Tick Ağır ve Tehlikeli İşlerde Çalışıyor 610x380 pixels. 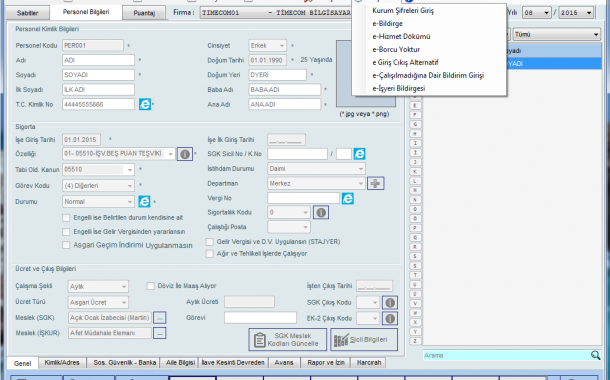coord(210,254)
